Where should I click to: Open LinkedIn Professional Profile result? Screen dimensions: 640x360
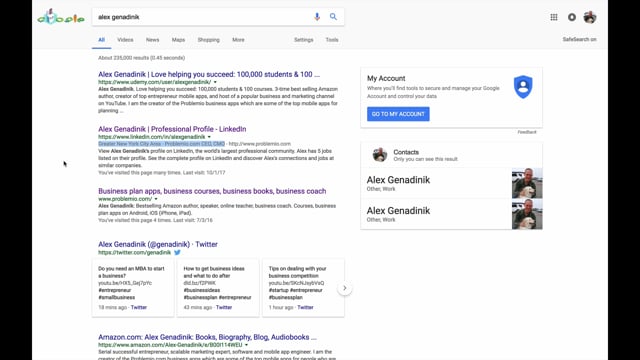pyautogui.click(x=172, y=129)
